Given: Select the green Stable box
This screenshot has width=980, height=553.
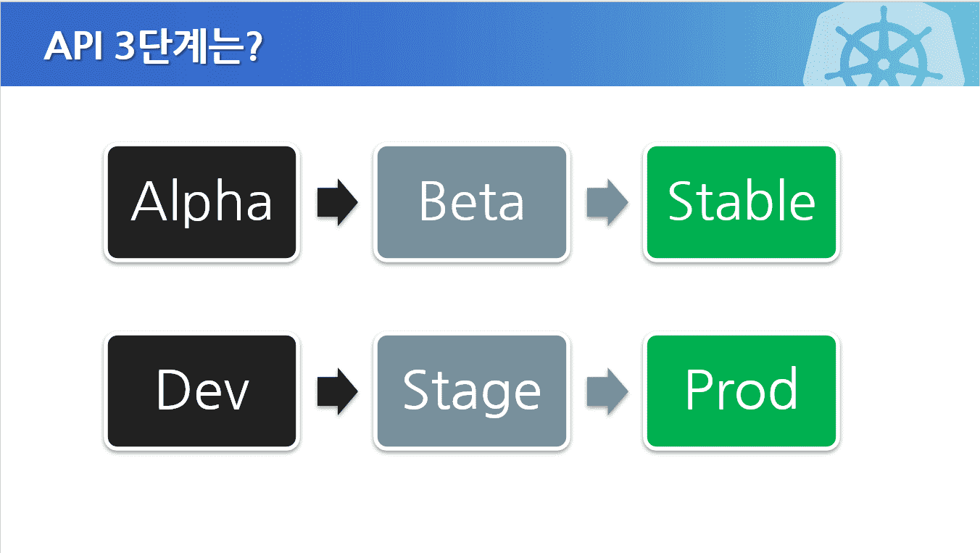Looking at the screenshot, I should [741, 202].
